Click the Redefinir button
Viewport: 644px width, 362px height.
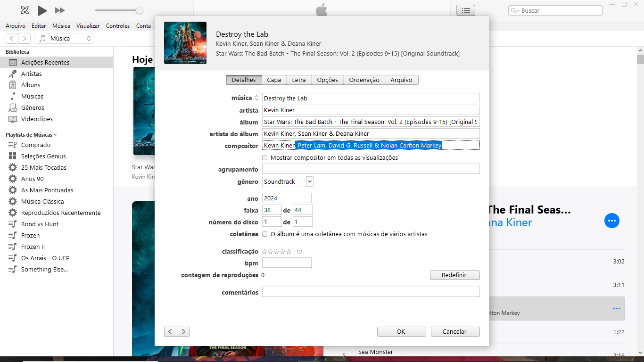pos(454,275)
